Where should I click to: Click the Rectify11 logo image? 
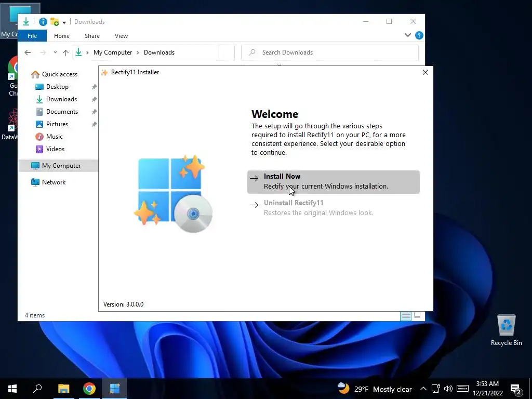pyautogui.click(x=174, y=194)
